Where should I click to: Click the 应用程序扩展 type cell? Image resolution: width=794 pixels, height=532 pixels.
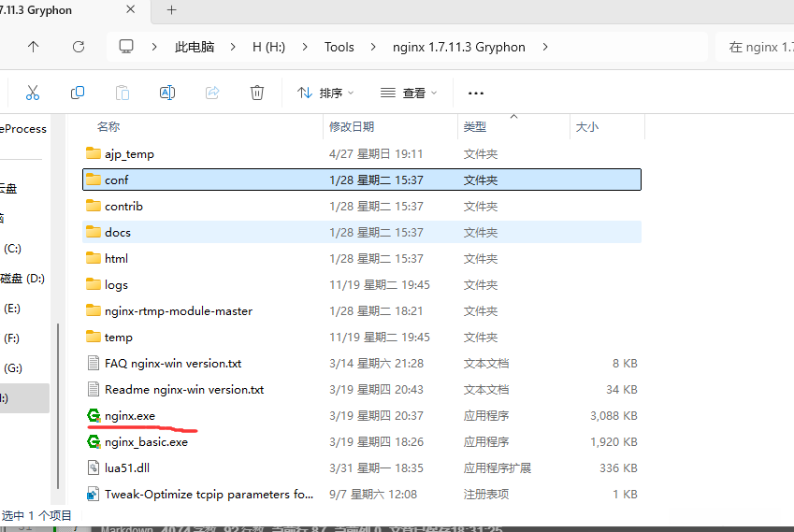(498, 467)
